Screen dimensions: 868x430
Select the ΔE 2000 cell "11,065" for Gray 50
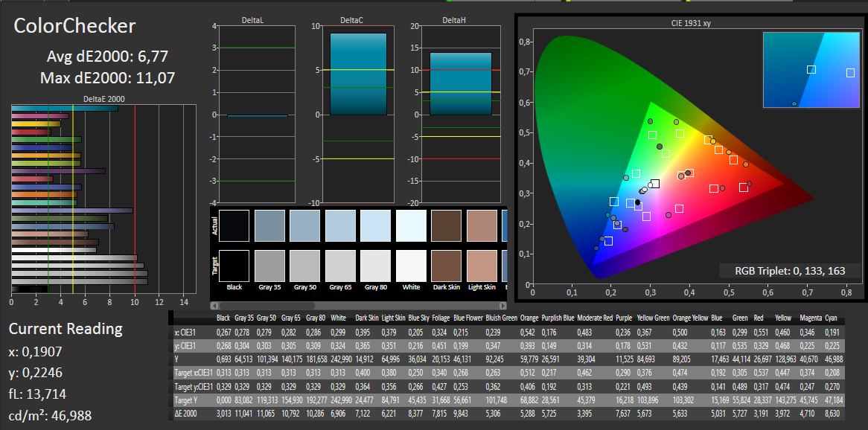pyautogui.click(x=267, y=413)
